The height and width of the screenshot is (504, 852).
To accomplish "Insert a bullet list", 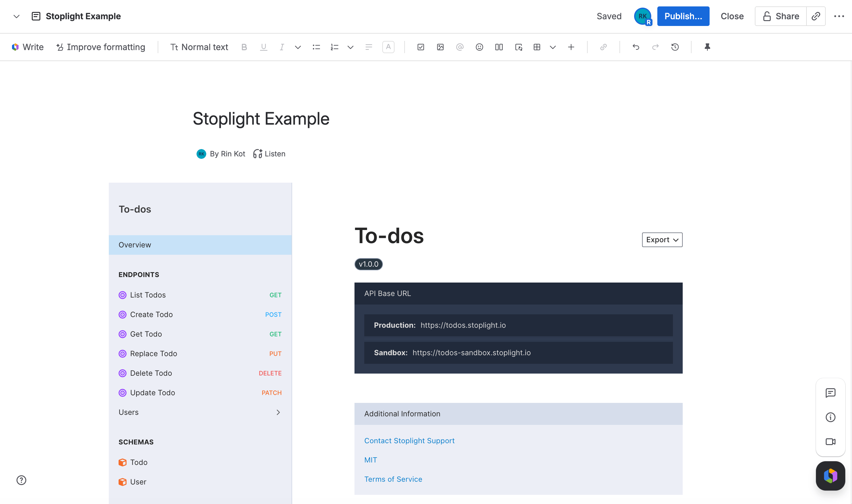I will click(x=316, y=47).
